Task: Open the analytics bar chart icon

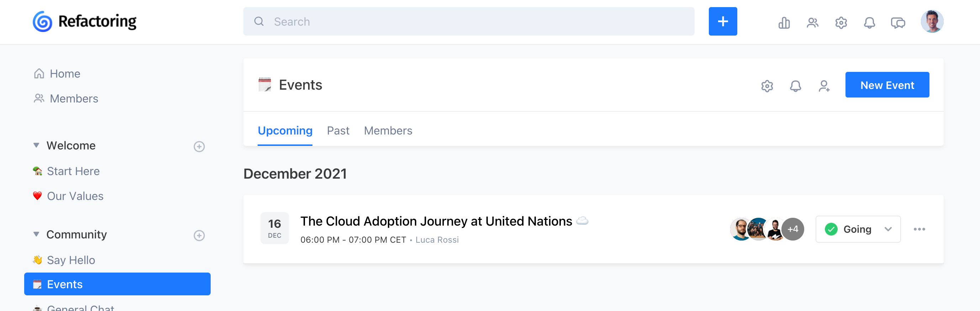Action: [784, 22]
